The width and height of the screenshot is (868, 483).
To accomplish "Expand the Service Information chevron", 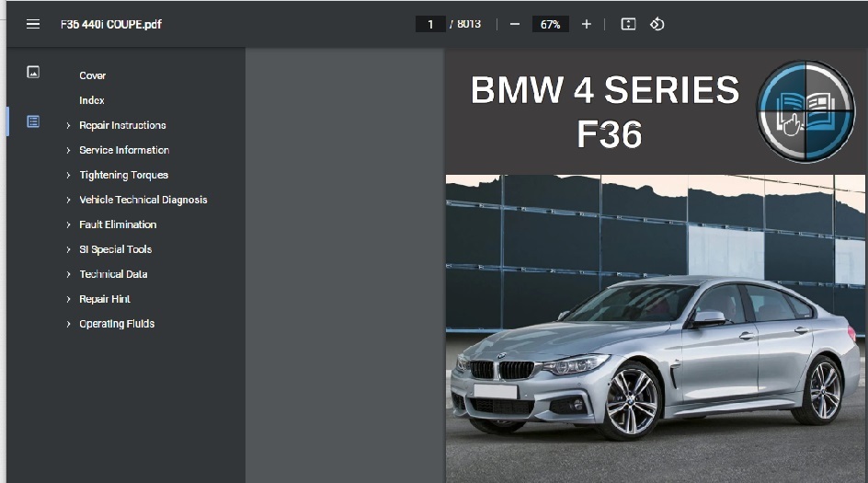I will 68,151.
